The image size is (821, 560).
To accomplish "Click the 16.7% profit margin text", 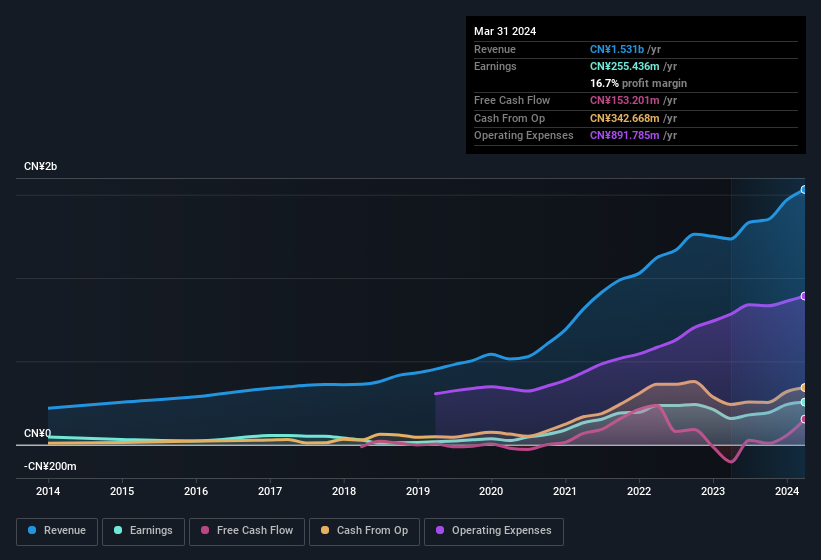I will pyautogui.click(x=638, y=83).
